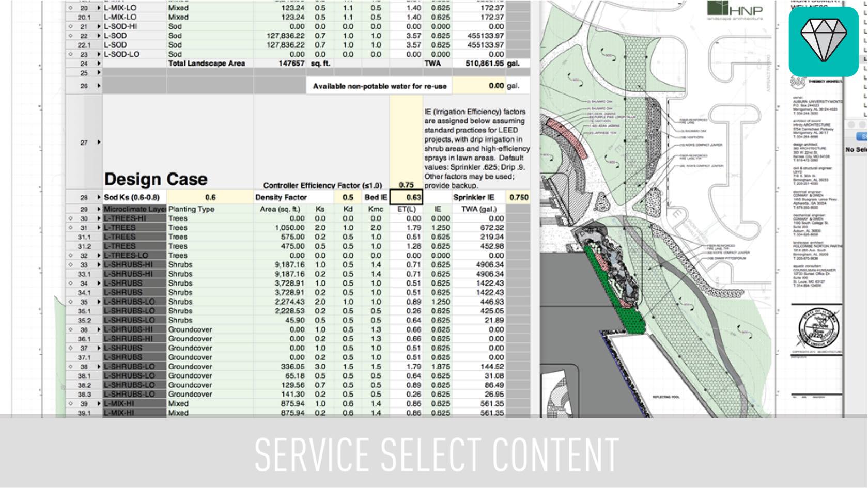Open the row 28 arrow menu

99,197
